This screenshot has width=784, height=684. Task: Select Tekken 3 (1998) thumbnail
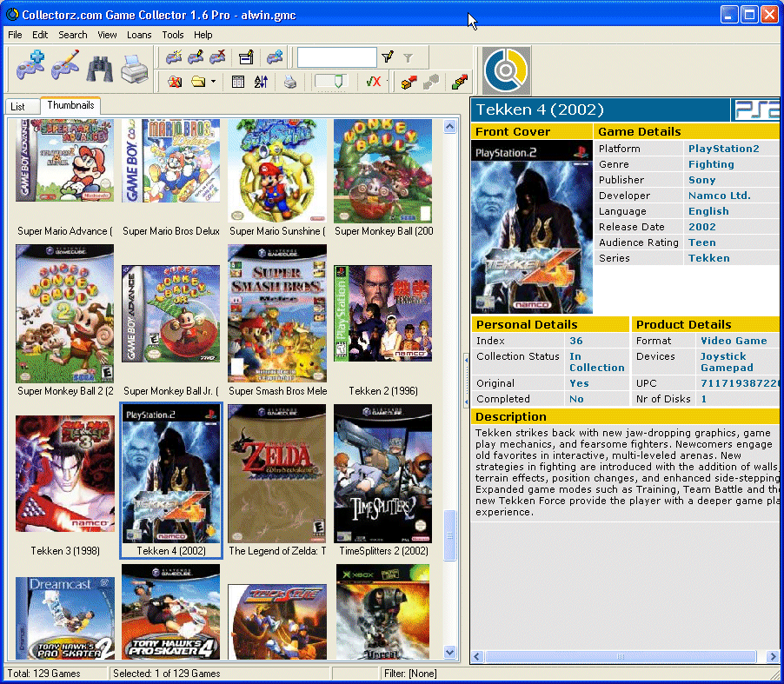pyautogui.click(x=65, y=474)
